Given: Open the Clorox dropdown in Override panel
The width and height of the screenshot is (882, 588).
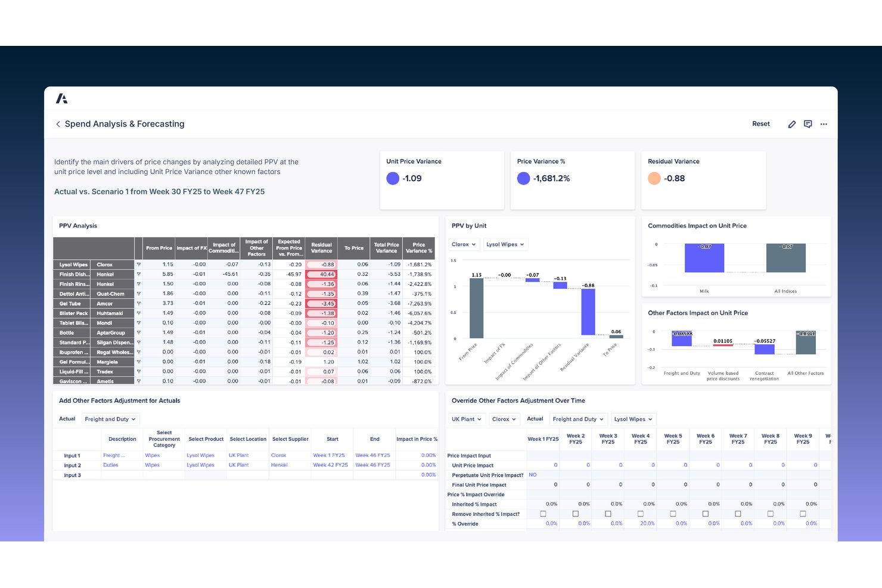Looking at the screenshot, I should click(504, 419).
